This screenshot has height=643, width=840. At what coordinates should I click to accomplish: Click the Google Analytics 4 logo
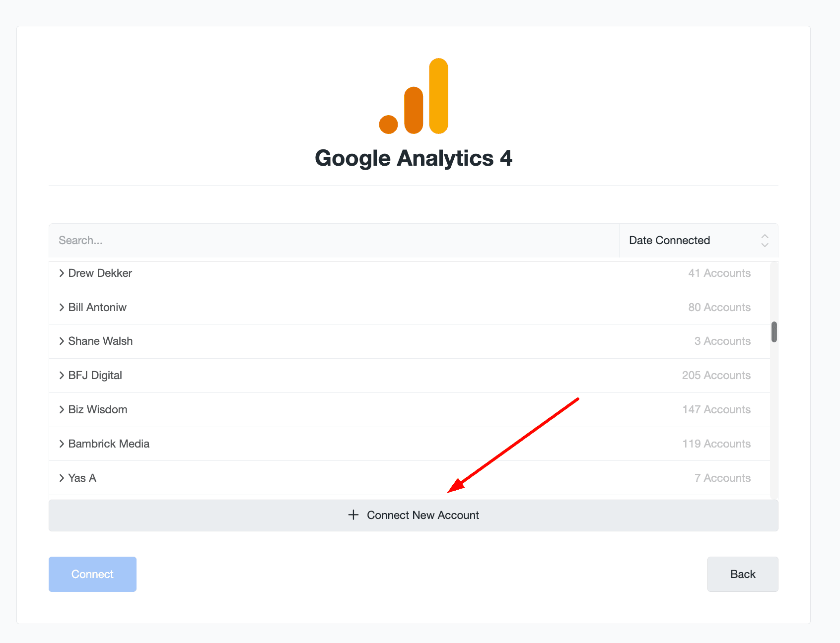click(x=414, y=97)
